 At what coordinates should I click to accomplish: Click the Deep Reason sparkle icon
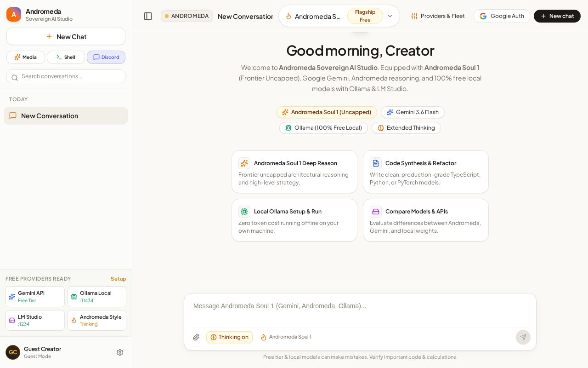[x=244, y=163]
